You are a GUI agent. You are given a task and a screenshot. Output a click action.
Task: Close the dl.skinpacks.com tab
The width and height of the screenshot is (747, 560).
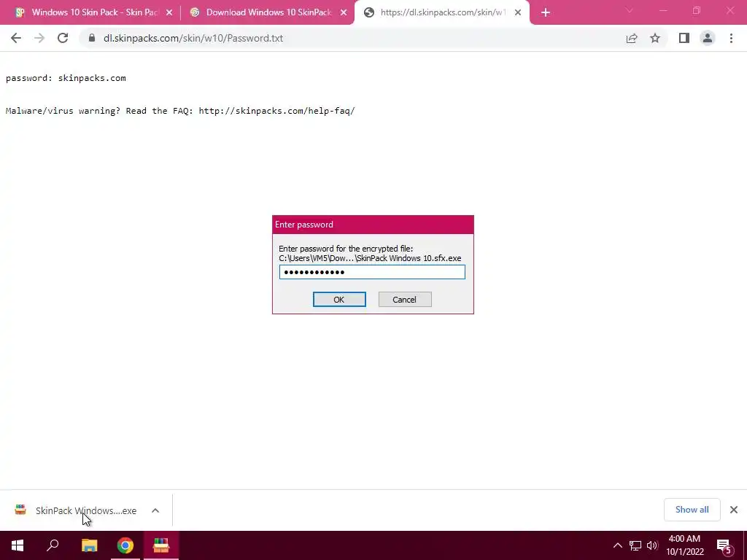tap(518, 13)
